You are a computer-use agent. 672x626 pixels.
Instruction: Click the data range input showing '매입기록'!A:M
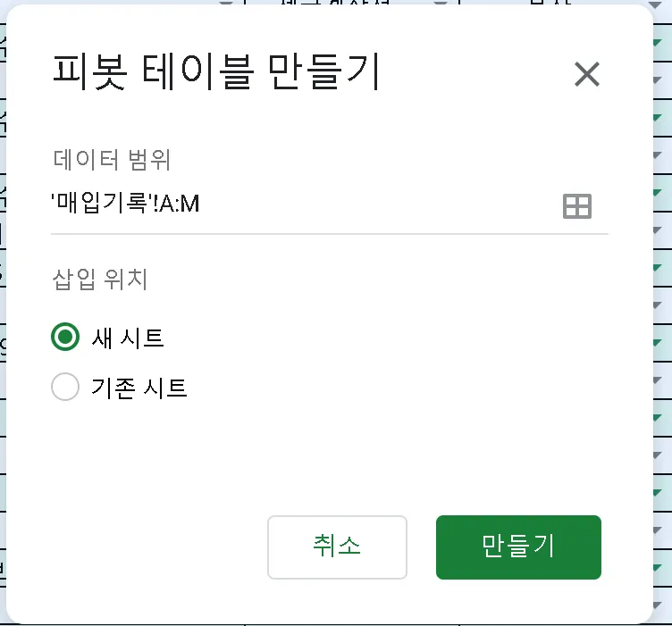tap(295, 205)
